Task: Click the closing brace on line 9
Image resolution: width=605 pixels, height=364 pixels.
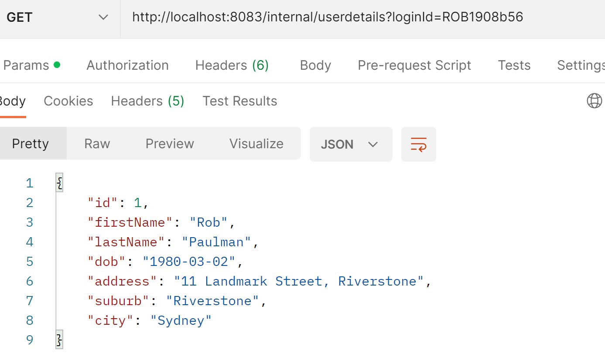Action: pyautogui.click(x=60, y=340)
